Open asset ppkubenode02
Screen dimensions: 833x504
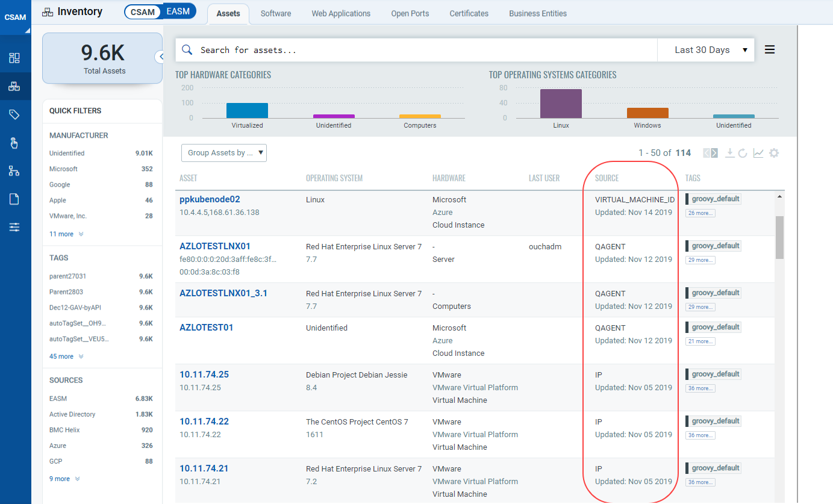coord(210,199)
